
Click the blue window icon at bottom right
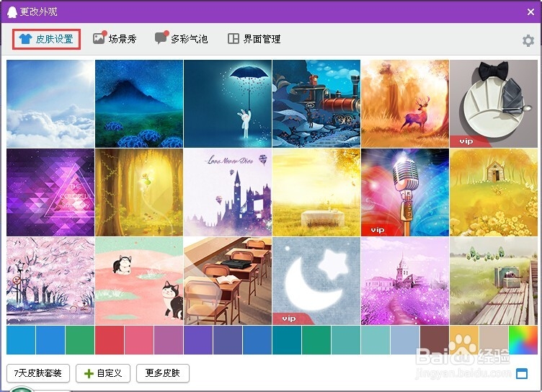522,373
